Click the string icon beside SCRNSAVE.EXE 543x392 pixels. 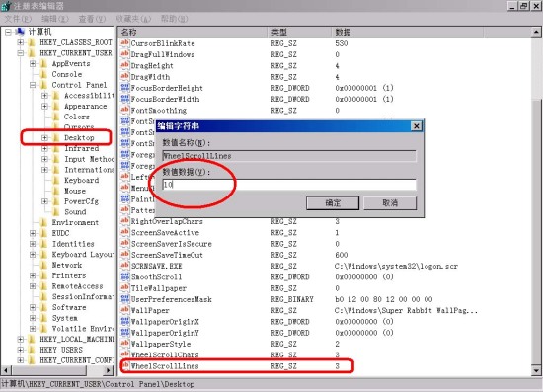point(124,266)
